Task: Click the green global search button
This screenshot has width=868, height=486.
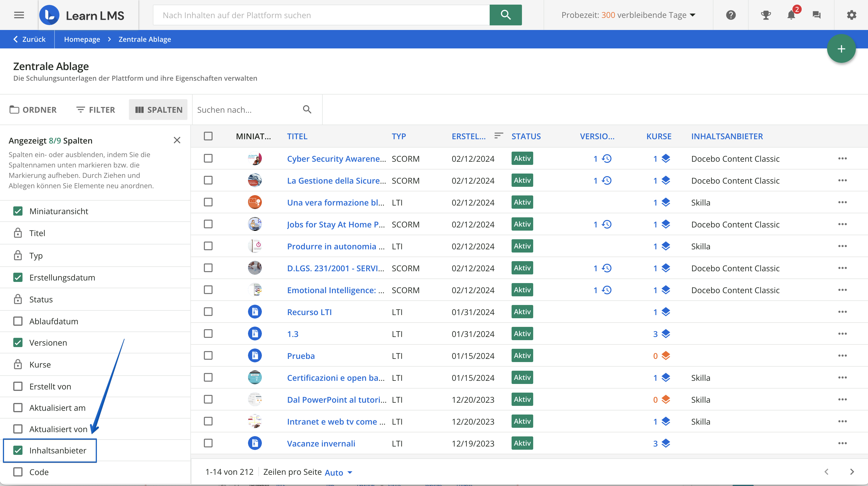Action: coord(506,15)
